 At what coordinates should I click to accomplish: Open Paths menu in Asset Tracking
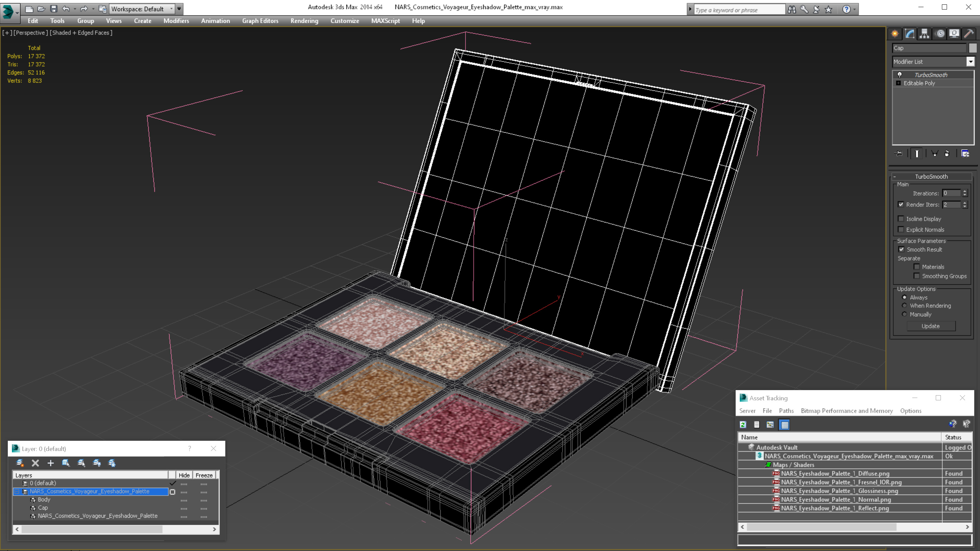point(786,411)
